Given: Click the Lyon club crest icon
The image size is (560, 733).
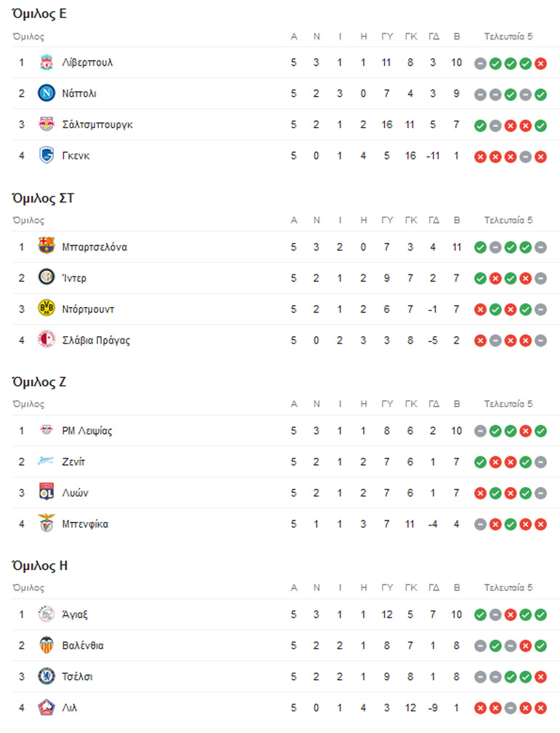Looking at the screenshot, I should click(47, 493).
